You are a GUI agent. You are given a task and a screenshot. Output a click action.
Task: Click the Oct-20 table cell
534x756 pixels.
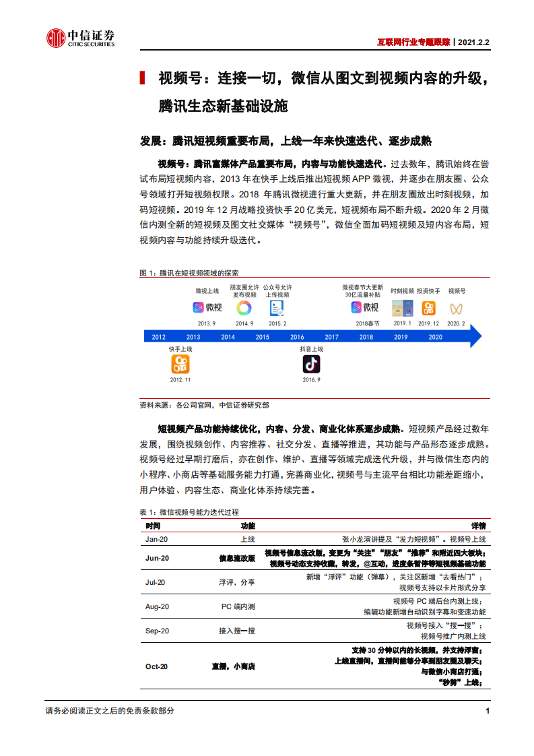157,666
